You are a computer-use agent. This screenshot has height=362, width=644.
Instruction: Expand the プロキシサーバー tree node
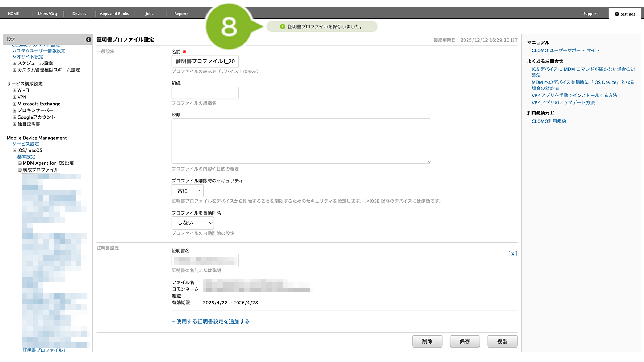click(15, 111)
